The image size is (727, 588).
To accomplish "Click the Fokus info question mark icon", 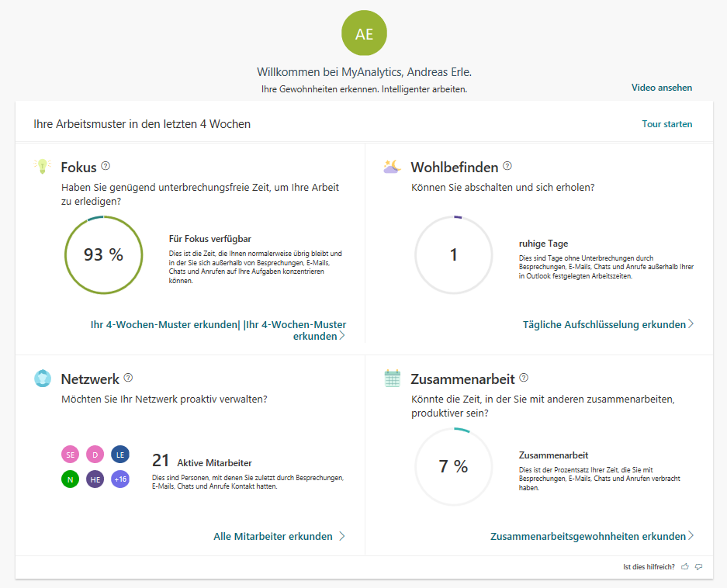I will pos(106,166).
